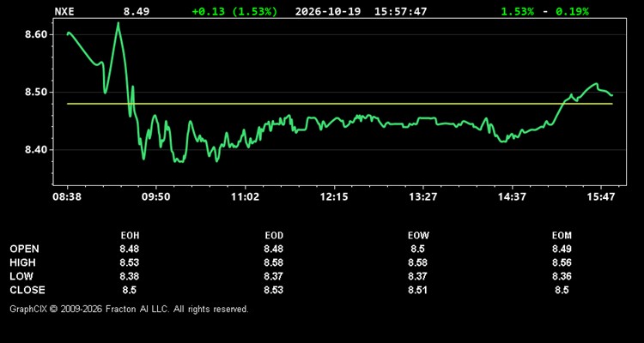Screen dimensions: 644x343
Task: Click the 14:37 time axis label
Action: click(512, 197)
